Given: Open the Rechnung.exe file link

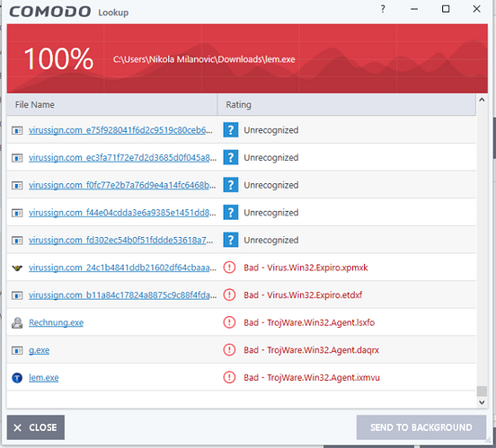Looking at the screenshot, I should click(56, 323).
